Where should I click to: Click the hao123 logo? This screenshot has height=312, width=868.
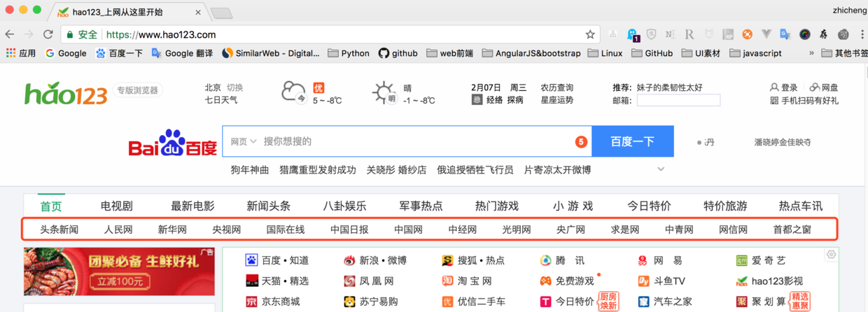pos(66,94)
